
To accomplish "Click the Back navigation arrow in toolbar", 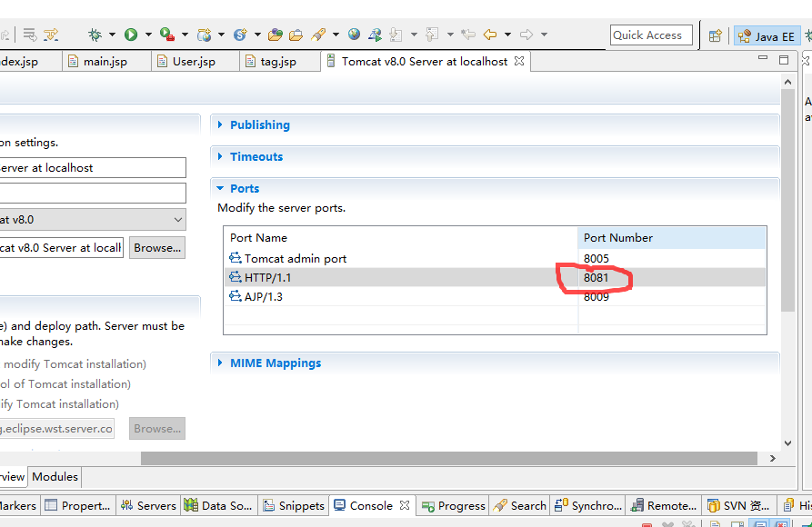I will tap(490, 35).
